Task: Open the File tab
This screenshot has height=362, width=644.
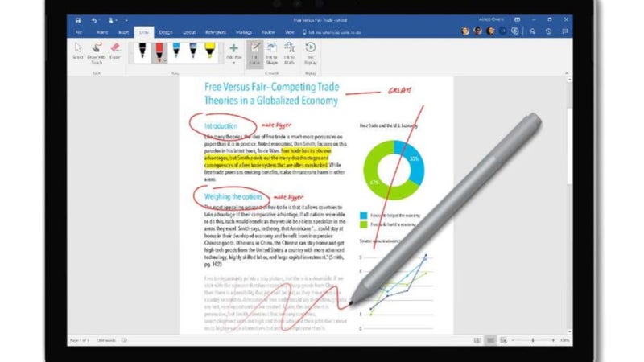Action: coord(79,32)
